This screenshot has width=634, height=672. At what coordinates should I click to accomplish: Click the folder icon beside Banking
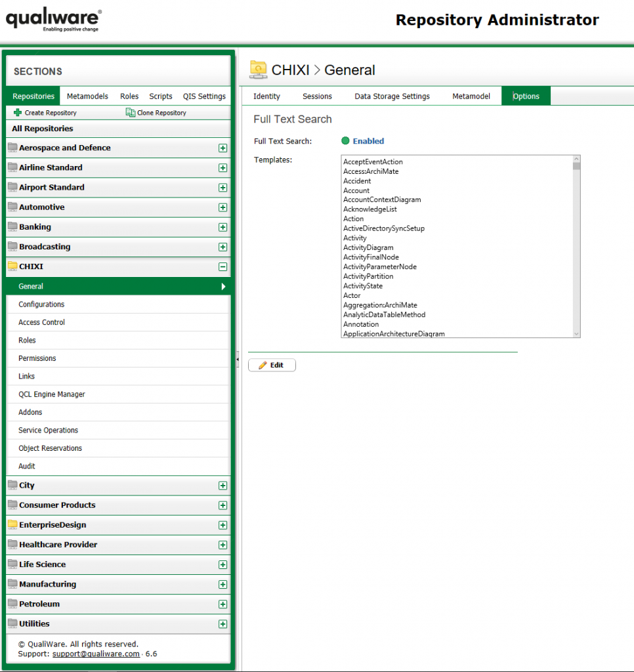click(x=12, y=226)
